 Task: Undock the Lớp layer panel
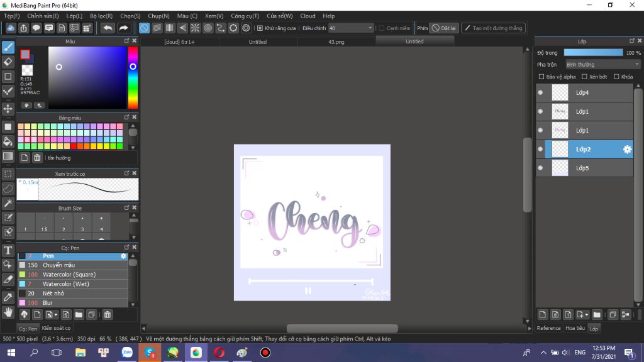point(631,41)
